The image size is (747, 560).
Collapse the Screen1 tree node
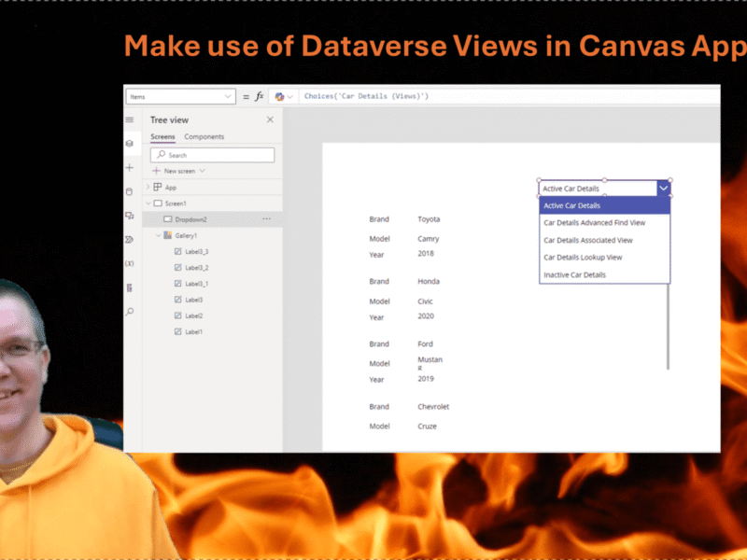[x=148, y=203]
